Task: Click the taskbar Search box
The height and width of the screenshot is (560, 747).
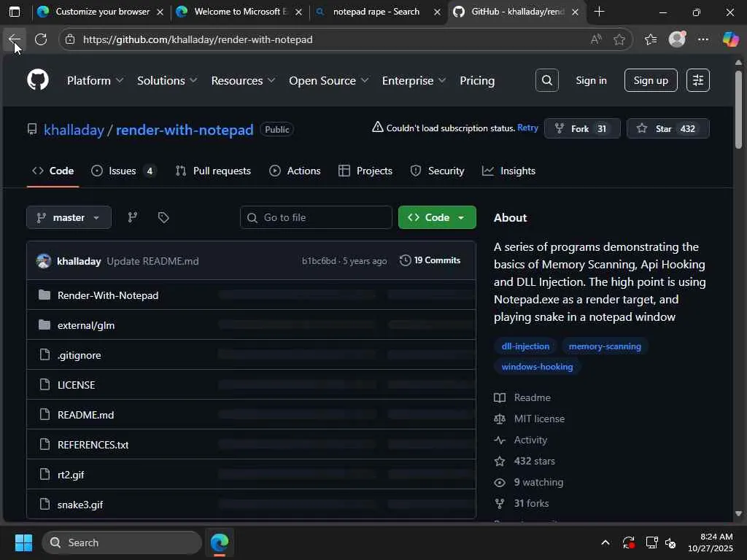Action: pyautogui.click(x=122, y=542)
